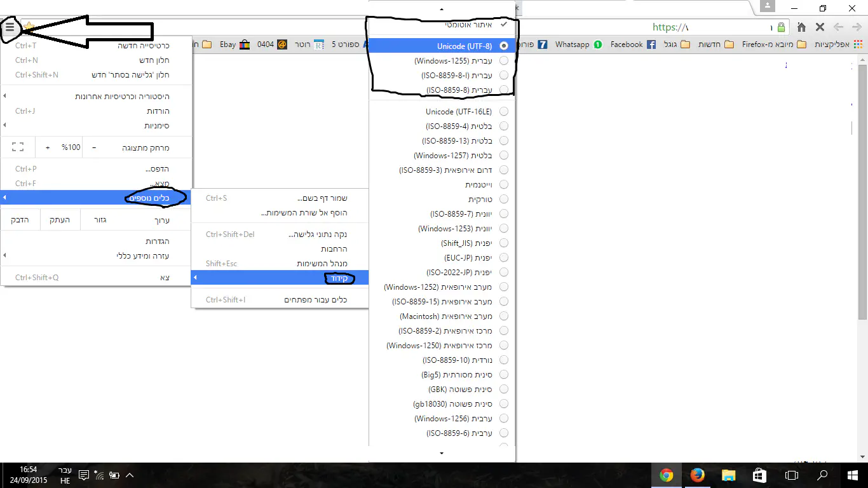Select the Unicode (UTF-8) encoding radio button
Screen dimensions: 868x488
[x=504, y=46]
